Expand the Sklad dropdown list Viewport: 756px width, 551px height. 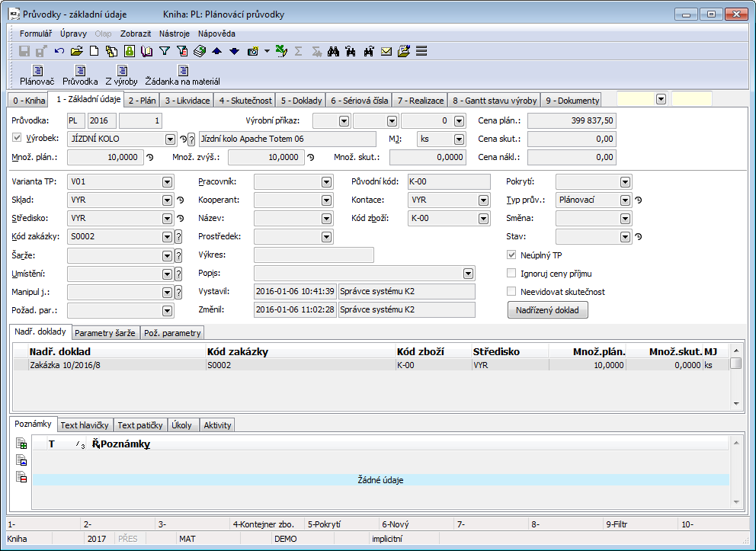[x=167, y=200]
